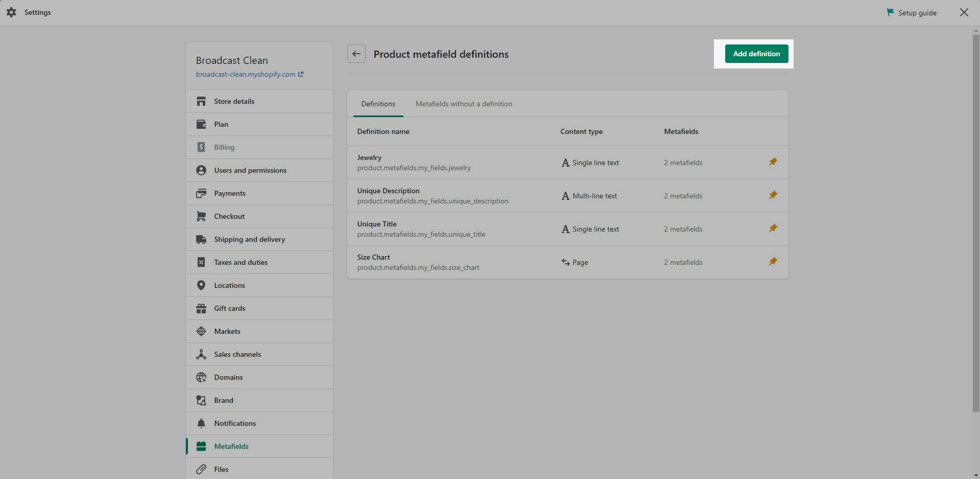Screen dimensions: 980x479
Task: Click the Shipping and delivery truck icon
Action: tap(201, 239)
